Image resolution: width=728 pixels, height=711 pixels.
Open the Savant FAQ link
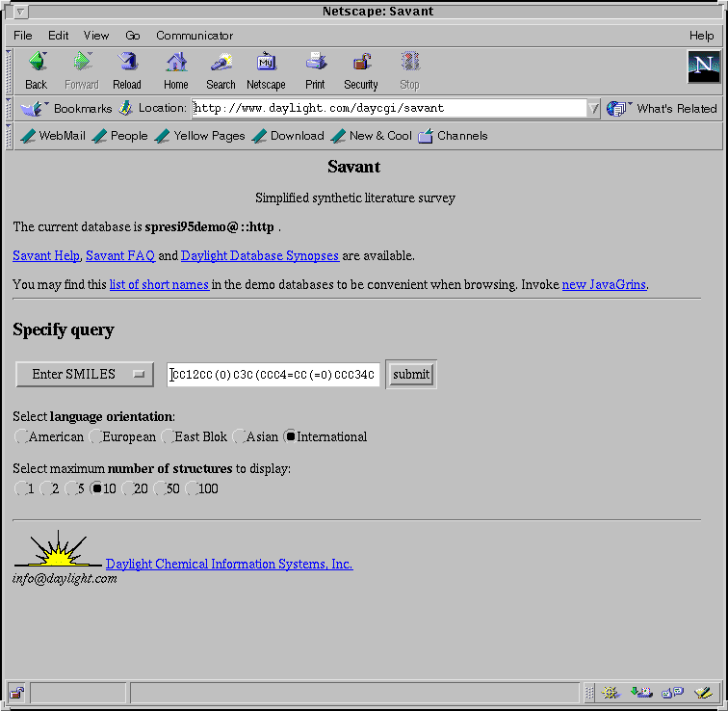coord(119,256)
